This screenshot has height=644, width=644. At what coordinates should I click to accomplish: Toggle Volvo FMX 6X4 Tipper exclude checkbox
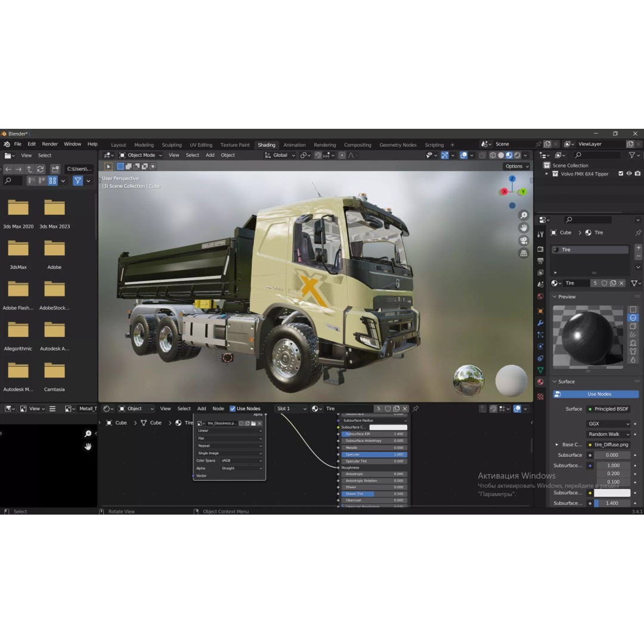pyautogui.click(x=621, y=174)
